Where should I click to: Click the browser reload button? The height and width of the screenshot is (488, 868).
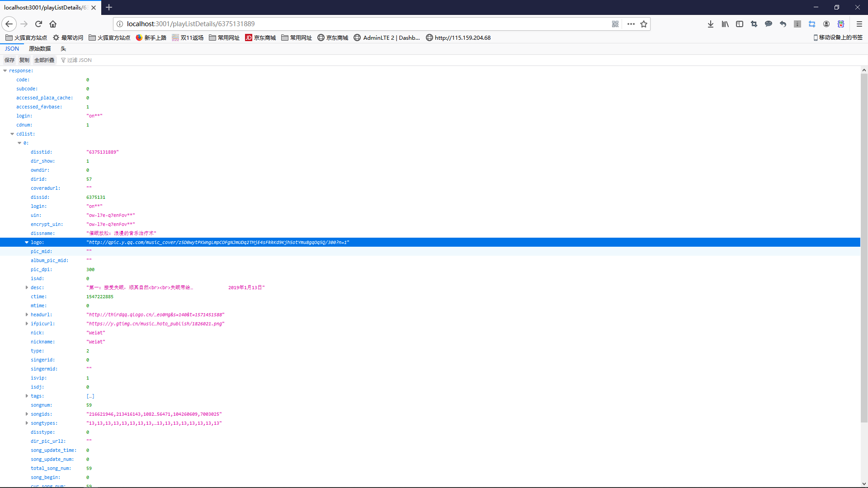point(38,24)
